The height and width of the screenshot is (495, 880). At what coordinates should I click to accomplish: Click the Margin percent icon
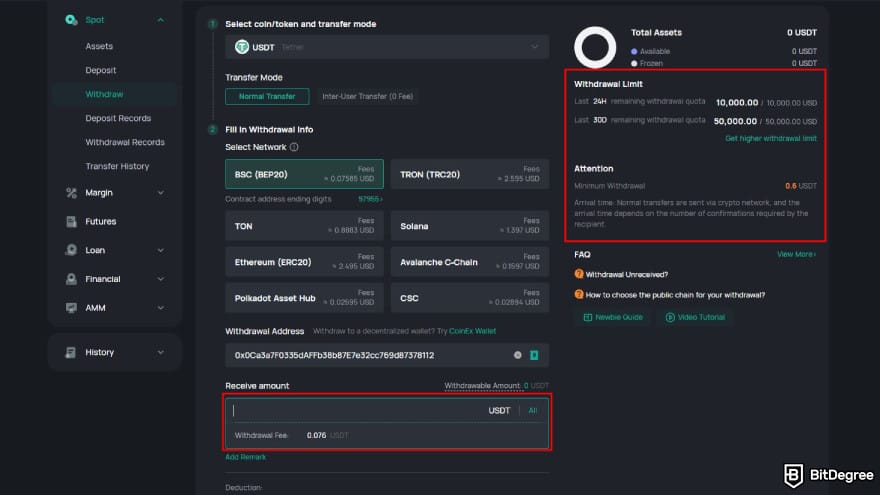tap(71, 192)
